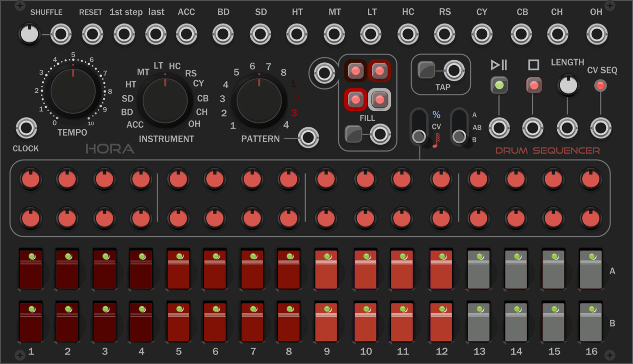Click the HT output jack
Image resolution: width=633 pixels, height=364 pixels.
point(297,34)
